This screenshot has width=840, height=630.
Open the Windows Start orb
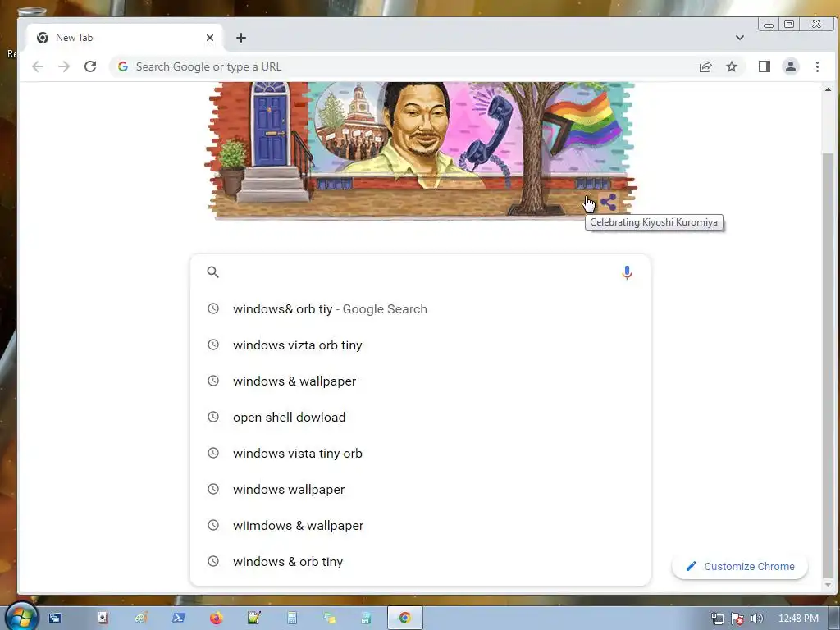tap(20, 618)
